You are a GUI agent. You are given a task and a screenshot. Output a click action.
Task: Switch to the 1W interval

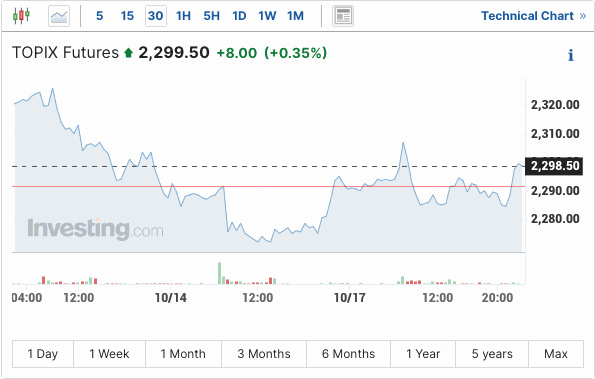[267, 16]
